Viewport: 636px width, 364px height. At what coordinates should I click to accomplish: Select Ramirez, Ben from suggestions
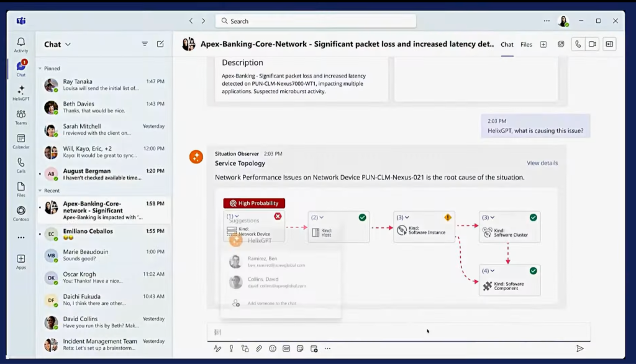(x=280, y=262)
